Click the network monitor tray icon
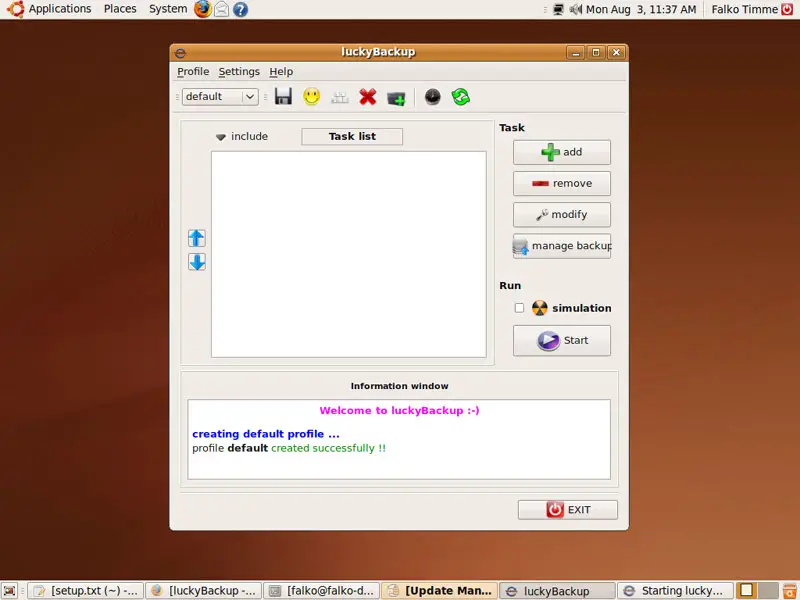Viewport: 800px width, 600px height. pos(558,9)
